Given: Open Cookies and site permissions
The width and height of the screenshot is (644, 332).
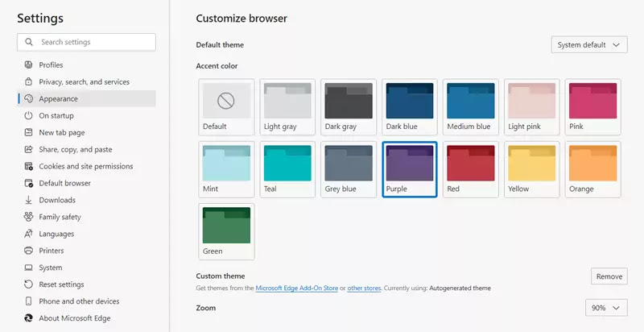Looking at the screenshot, I should point(87,166).
